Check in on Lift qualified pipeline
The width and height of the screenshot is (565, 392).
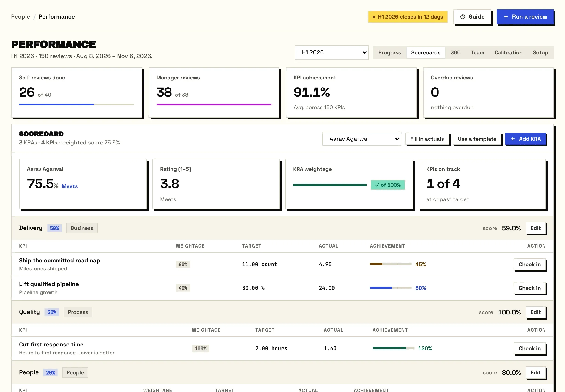point(530,288)
